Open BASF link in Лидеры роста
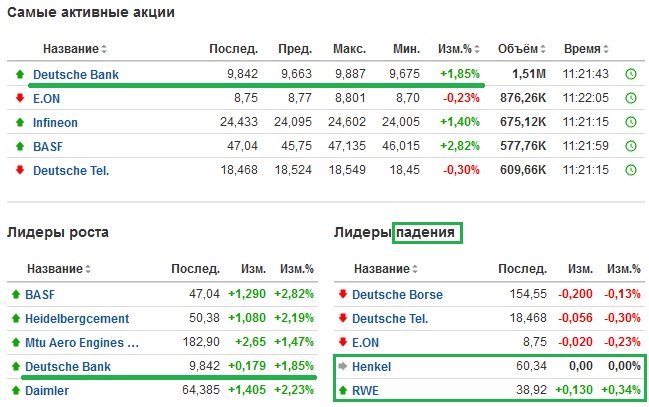The width and height of the screenshot is (649, 407). tap(40, 294)
